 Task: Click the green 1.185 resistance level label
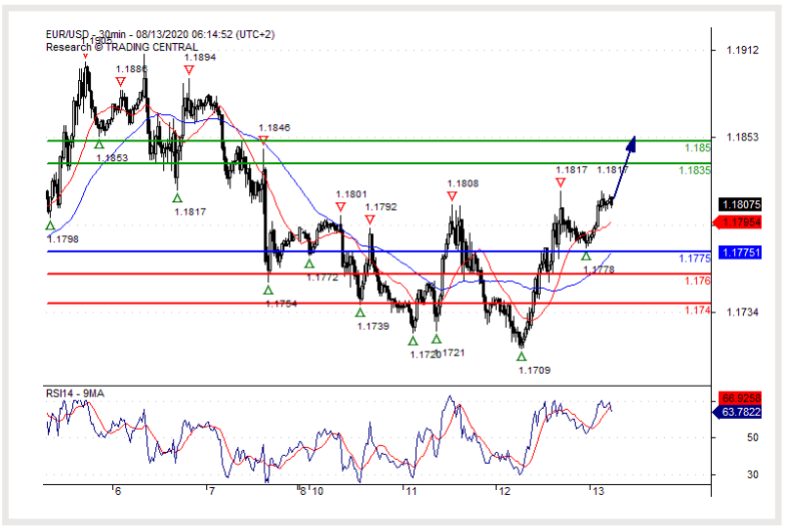point(697,147)
